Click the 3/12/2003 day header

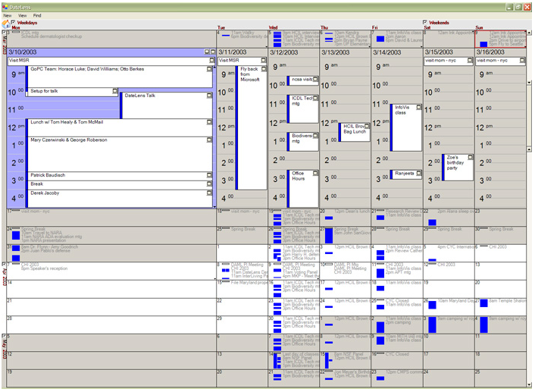294,52
